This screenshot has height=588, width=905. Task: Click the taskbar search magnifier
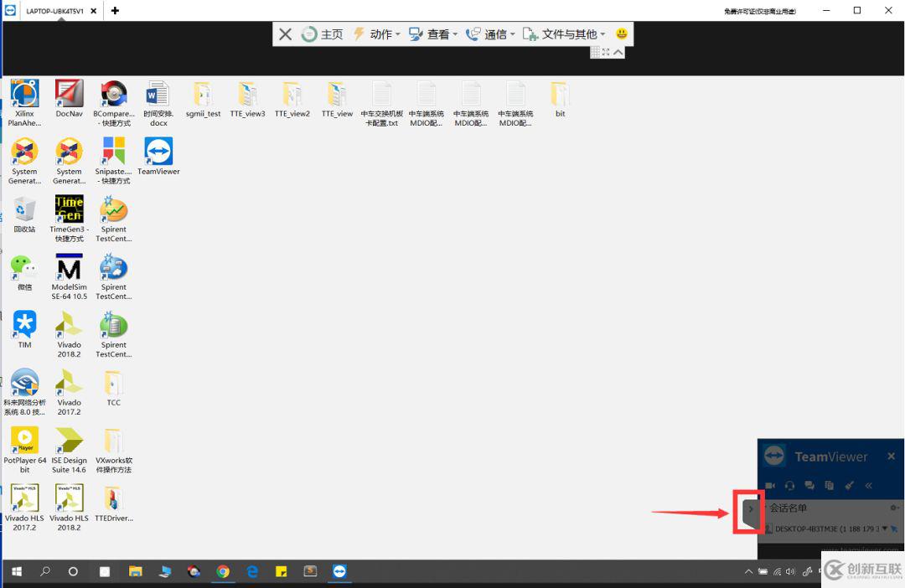pyautogui.click(x=45, y=571)
